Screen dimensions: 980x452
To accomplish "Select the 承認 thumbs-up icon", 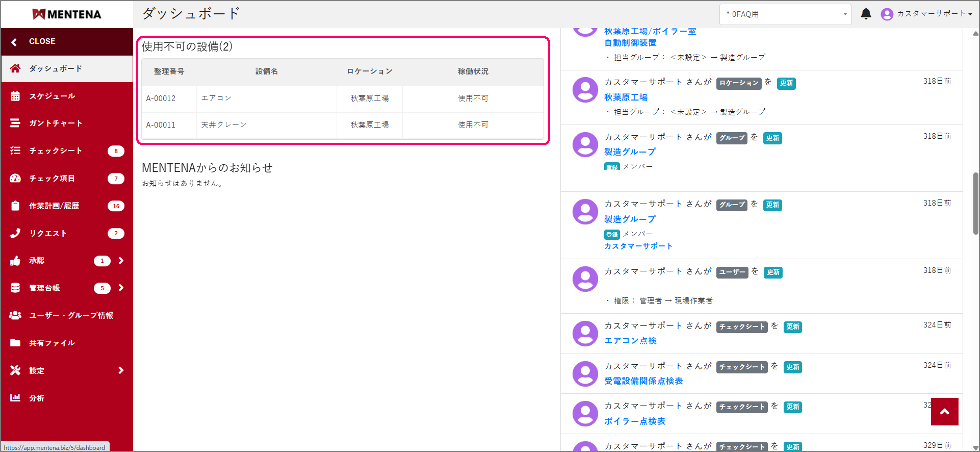I will [15, 261].
